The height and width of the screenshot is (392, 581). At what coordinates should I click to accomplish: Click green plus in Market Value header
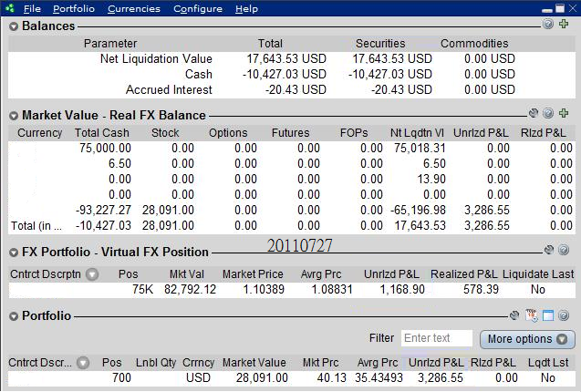[564, 113]
